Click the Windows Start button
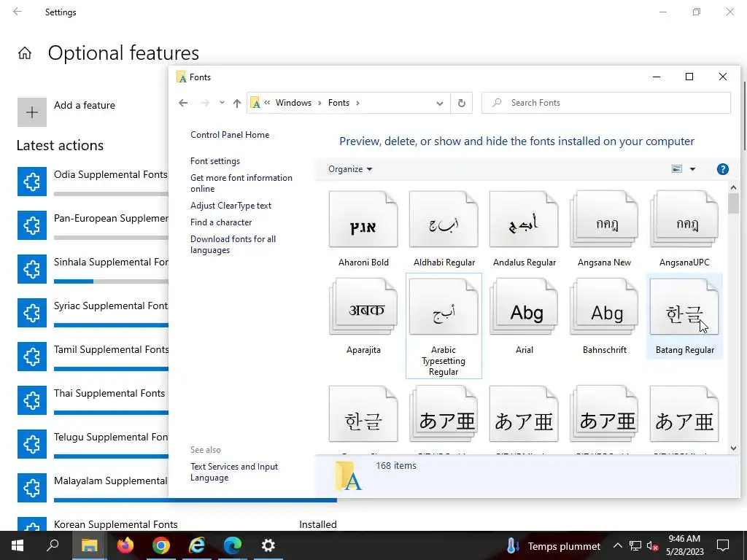The image size is (747, 560). [x=18, y=545]
